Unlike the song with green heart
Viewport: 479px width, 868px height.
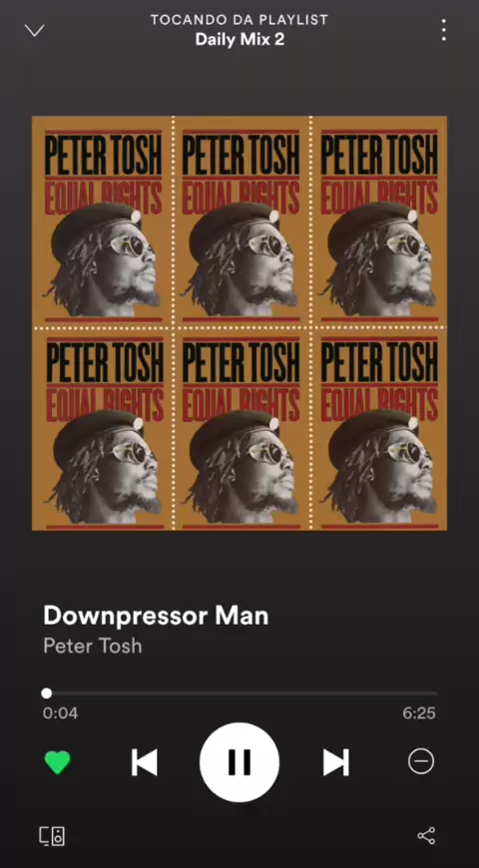(58, 762)
